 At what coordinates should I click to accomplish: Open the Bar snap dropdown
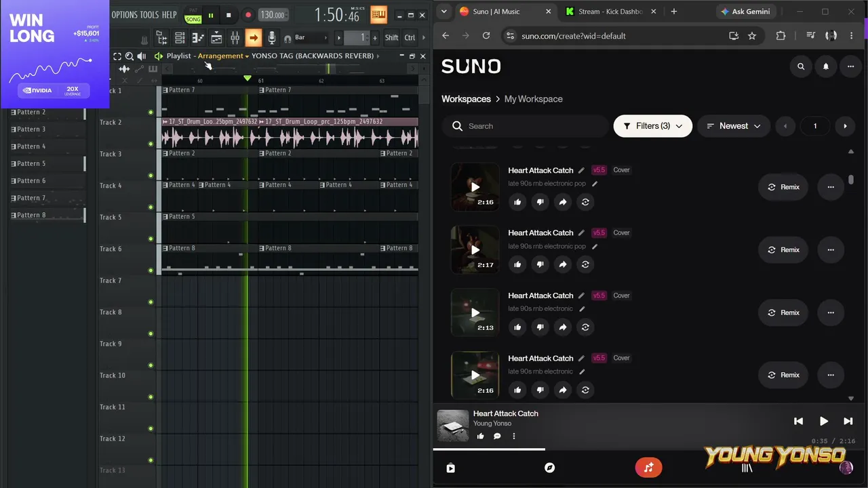coord(311,38)
